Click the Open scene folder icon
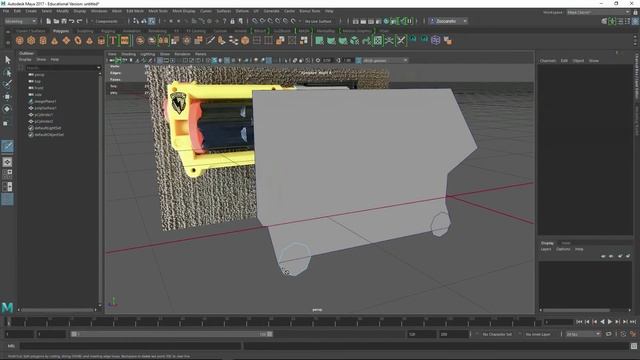This screenshot has height=360, width=640. 56,21
